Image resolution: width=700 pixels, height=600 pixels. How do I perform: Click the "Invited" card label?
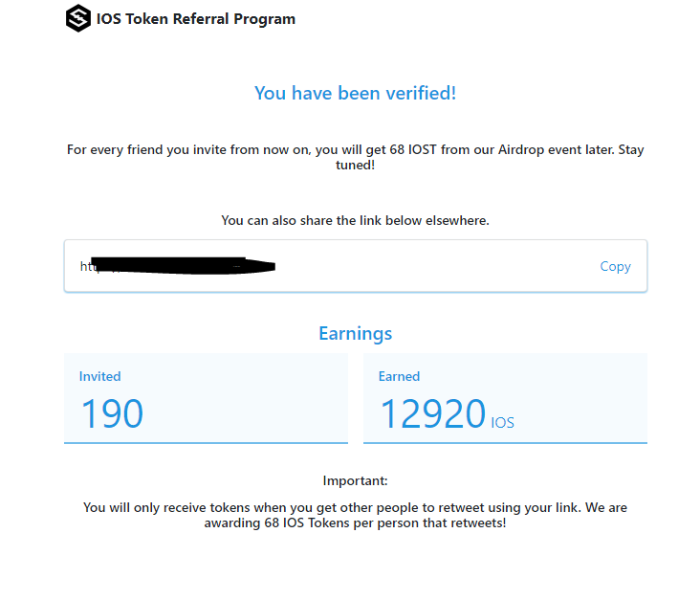[99, 376]
